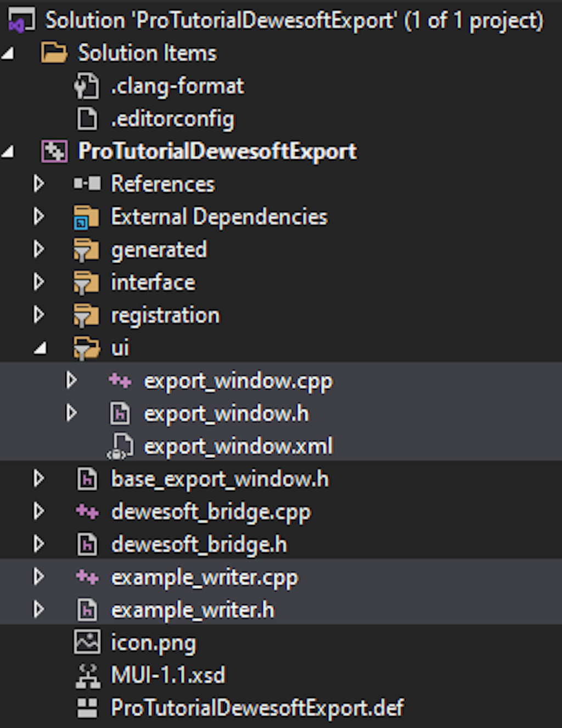The image size is (562, 728).
Task: Click the registration filter folder icon
Action: [87, 316]
